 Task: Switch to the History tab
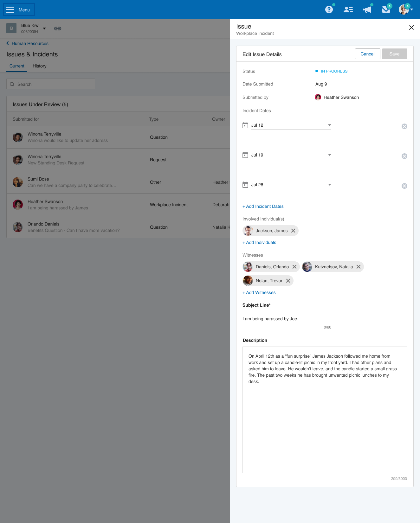pyautogui.click(x=40, y=66)
